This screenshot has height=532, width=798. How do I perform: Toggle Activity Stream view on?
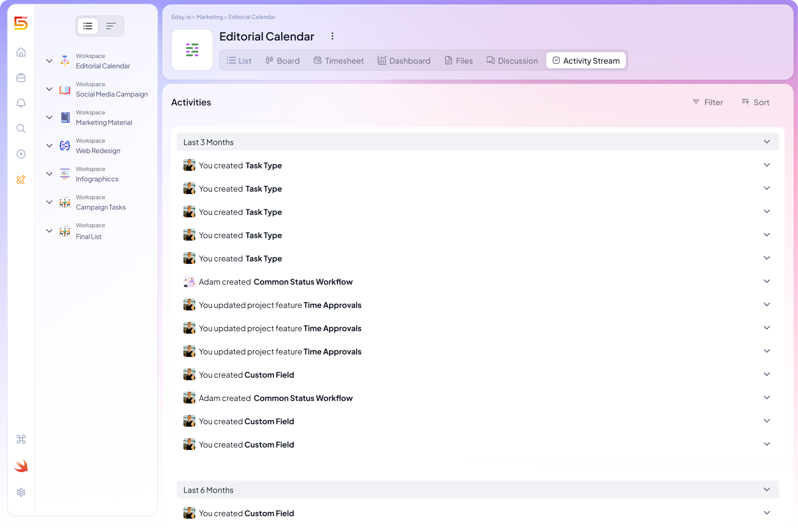pyautogui.click(x=586, y=60)
